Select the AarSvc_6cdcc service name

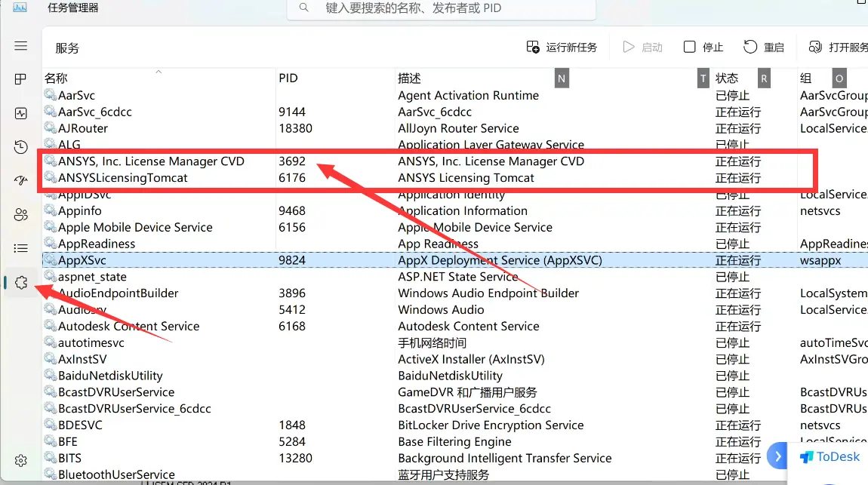94,112
